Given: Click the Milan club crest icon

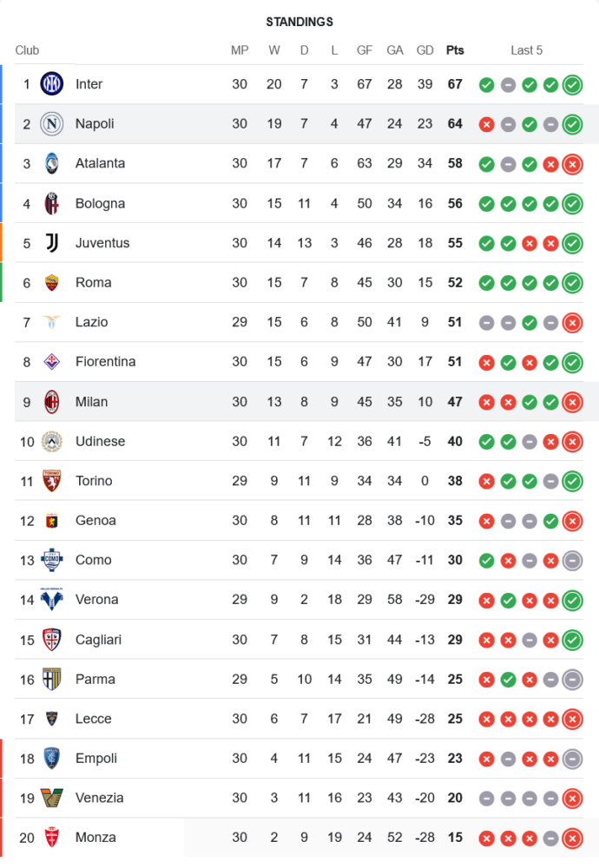Looking at the screenshot, I should (52, 402).
